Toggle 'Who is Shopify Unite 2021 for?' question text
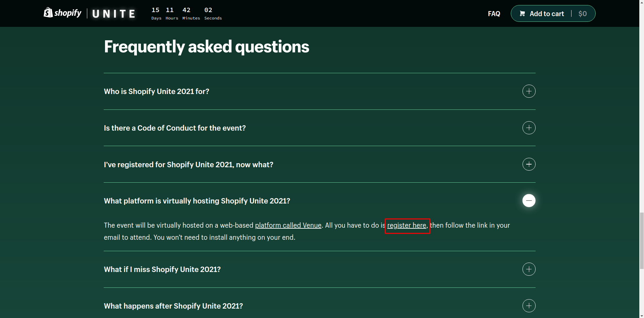The width and height of the screenshot is (644, 318). pyautogui.click(x=156, y=91)
